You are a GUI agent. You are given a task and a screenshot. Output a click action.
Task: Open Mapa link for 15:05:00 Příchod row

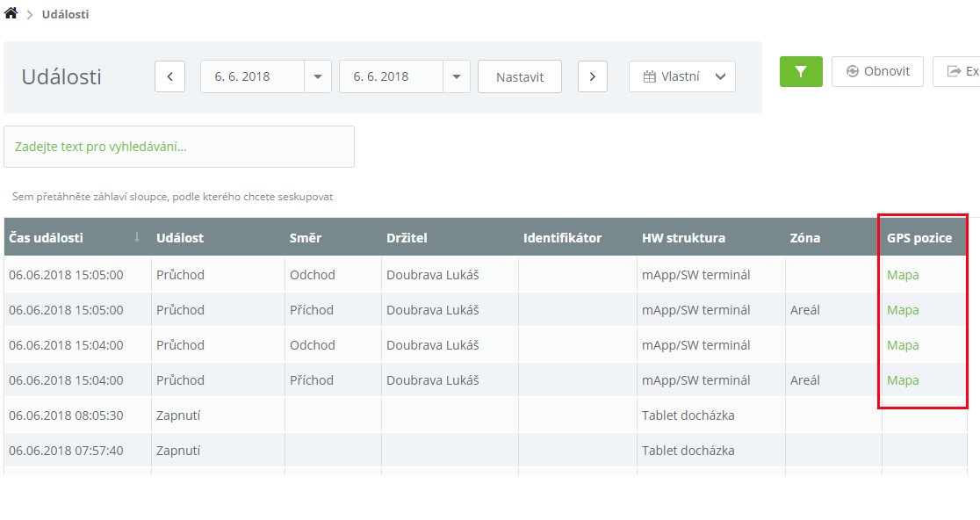click(x=903, y=310)
